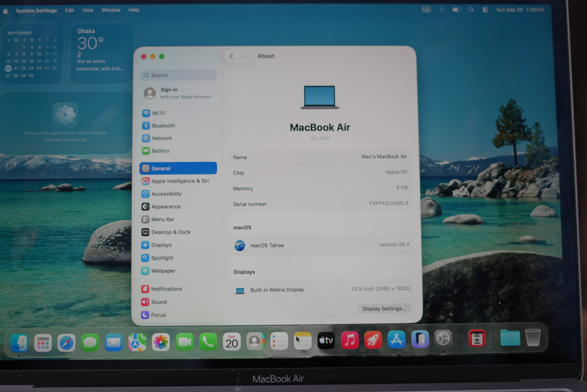The width and height of the screenshot is (587, 392).
Task: Open the View menu
Action: coord(88,10)
